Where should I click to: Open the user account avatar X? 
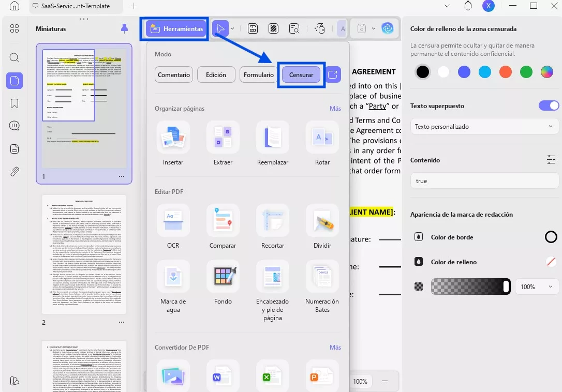point(488,6)
